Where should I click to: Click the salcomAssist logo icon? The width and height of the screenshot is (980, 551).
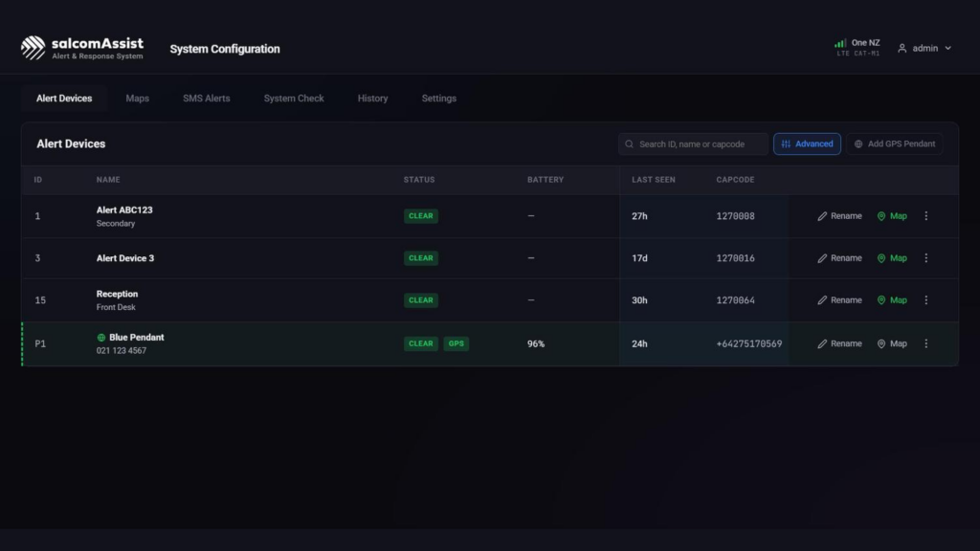[33, 48]
